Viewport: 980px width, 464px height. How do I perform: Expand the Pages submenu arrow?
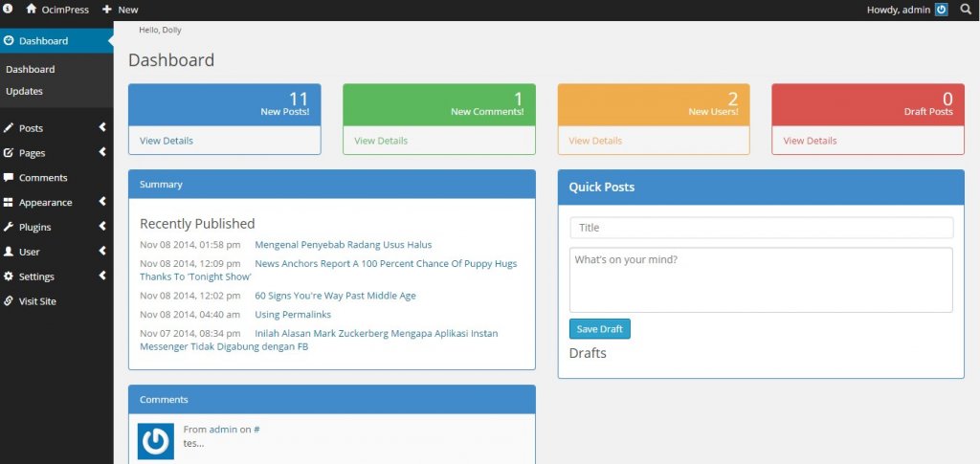pos(102,152)
